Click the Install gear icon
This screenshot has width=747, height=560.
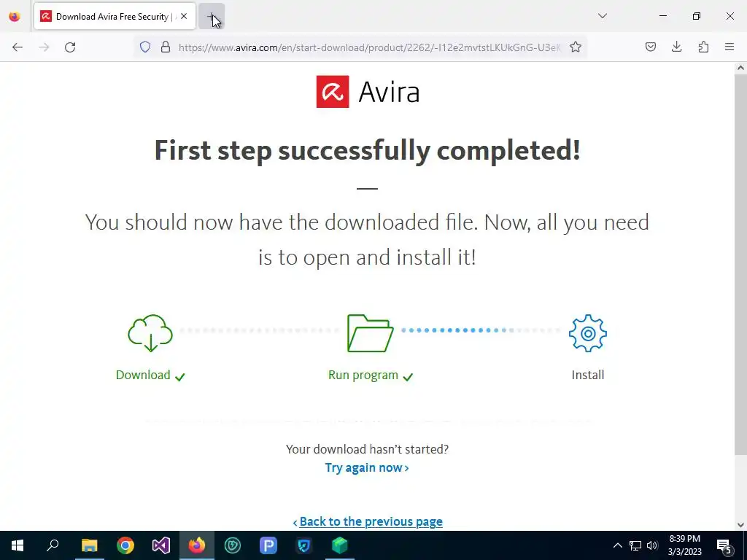[x=588, y=332]
